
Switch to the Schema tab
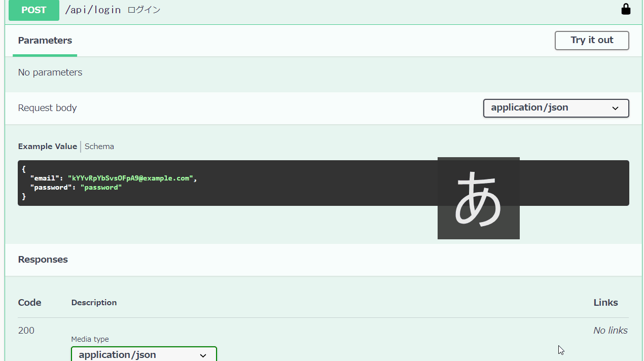point(99,147)
